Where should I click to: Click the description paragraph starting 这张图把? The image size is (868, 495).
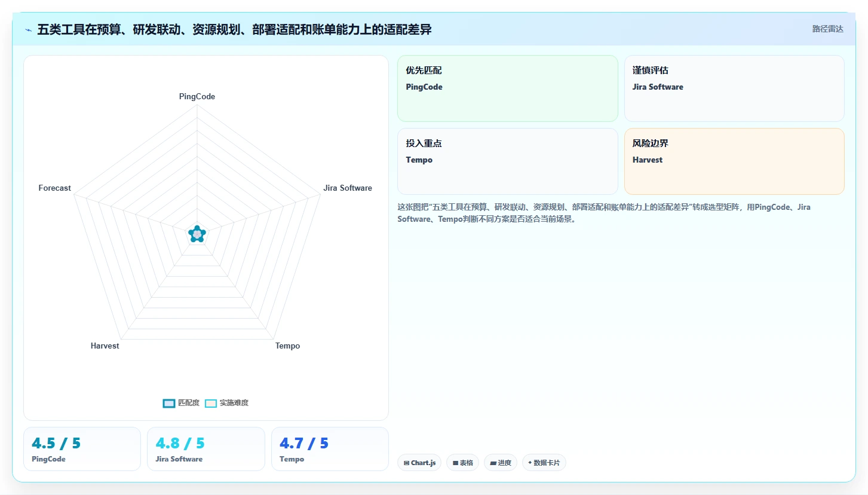(604, 213)
